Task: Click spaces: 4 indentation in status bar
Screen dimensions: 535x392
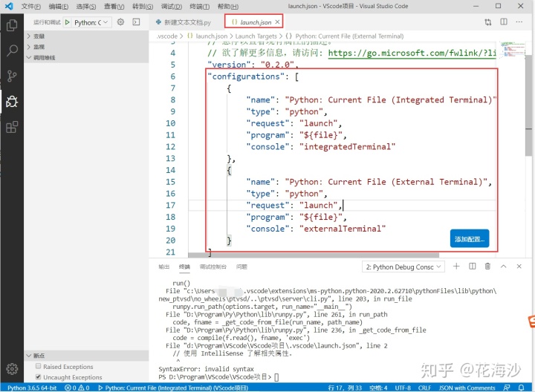Action: pos(378,388)
